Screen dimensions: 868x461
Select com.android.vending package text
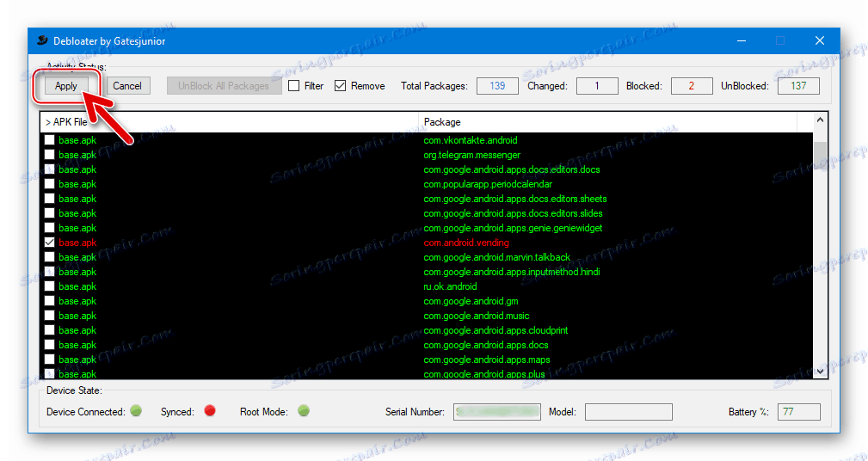[466, 243]
